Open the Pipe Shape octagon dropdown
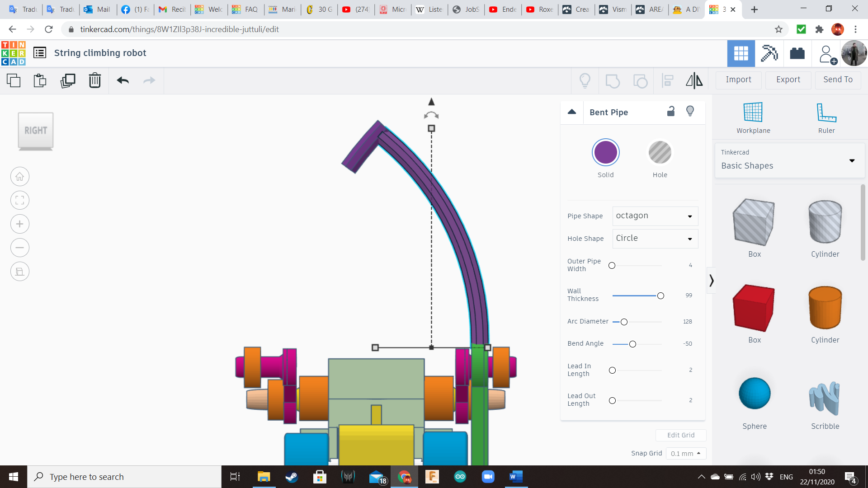This screenshot has height=488, width=868. (655, 216)
